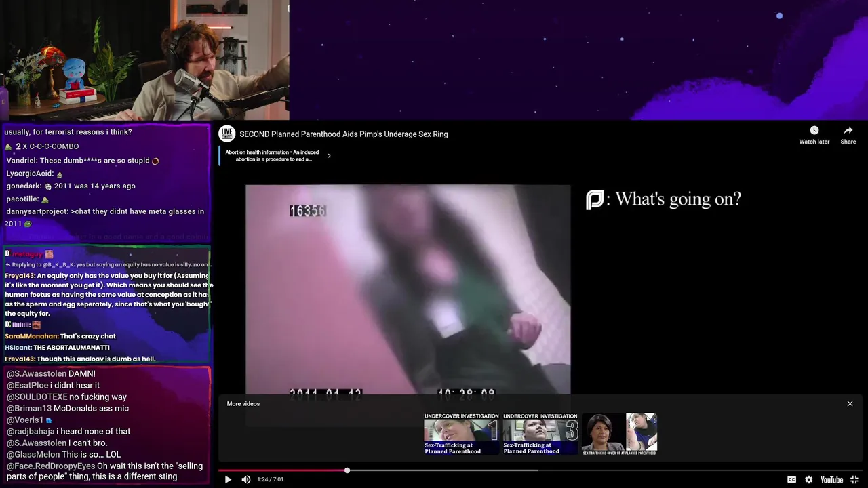The width and height of the screenshot is (868, 488).
Task: Expand the abortion health information panel chevron
Action: coord(329,156)
